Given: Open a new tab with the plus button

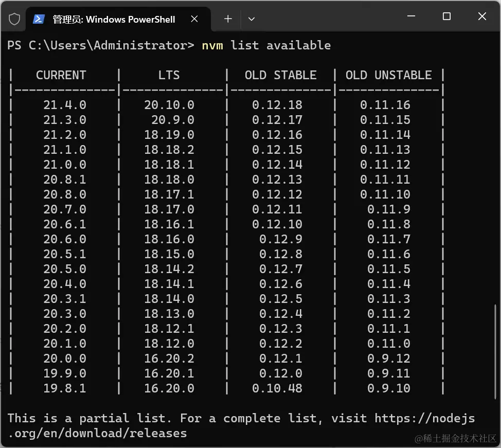Looking at the screenshot, I should 228,19.
